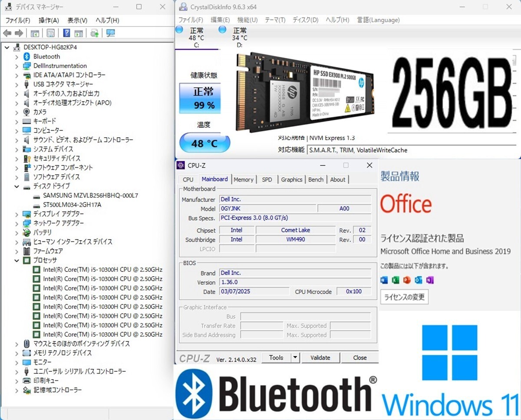This screenshot has height=420, width=521.
Task: Select the D: drive status circle in CrystalDiskInfo
Action: pos(223,30)
